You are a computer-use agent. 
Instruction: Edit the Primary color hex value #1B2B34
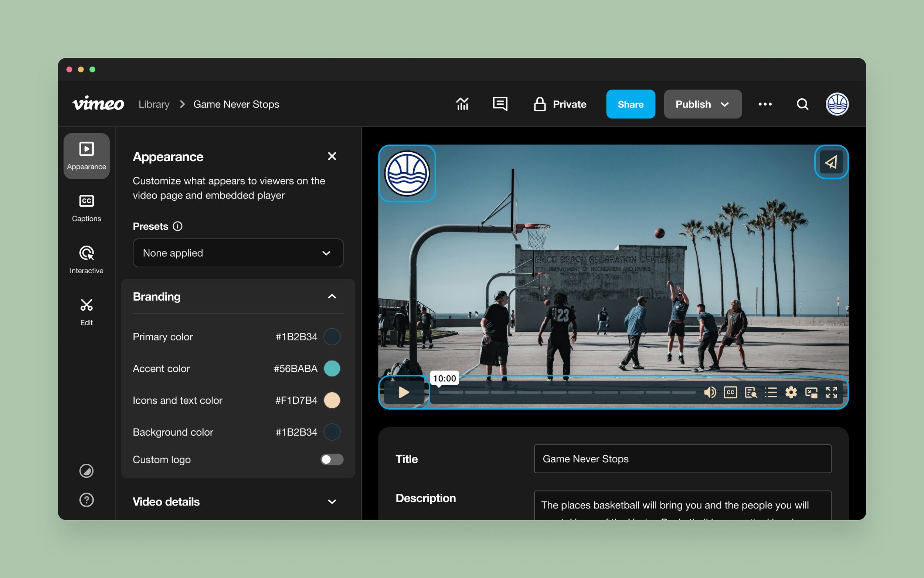tap(296, 337)
